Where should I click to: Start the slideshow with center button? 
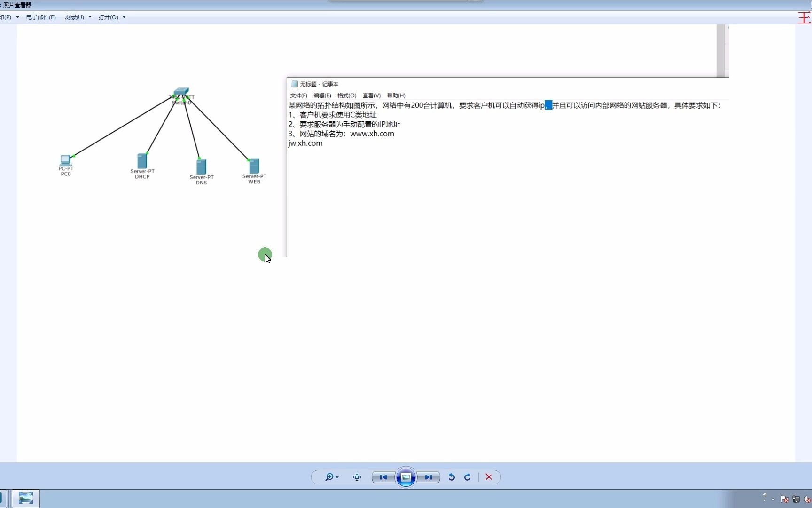[x=406, y=477]
